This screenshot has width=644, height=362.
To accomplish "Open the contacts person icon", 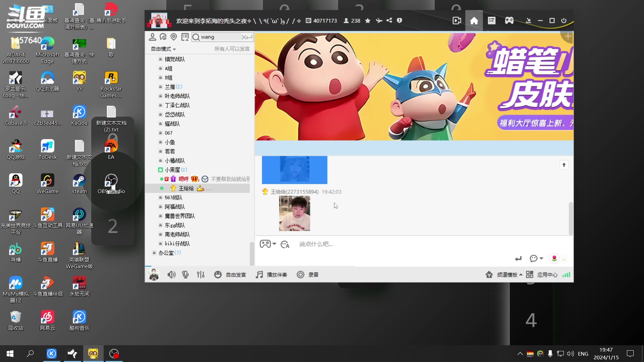I will pos(153,37).
